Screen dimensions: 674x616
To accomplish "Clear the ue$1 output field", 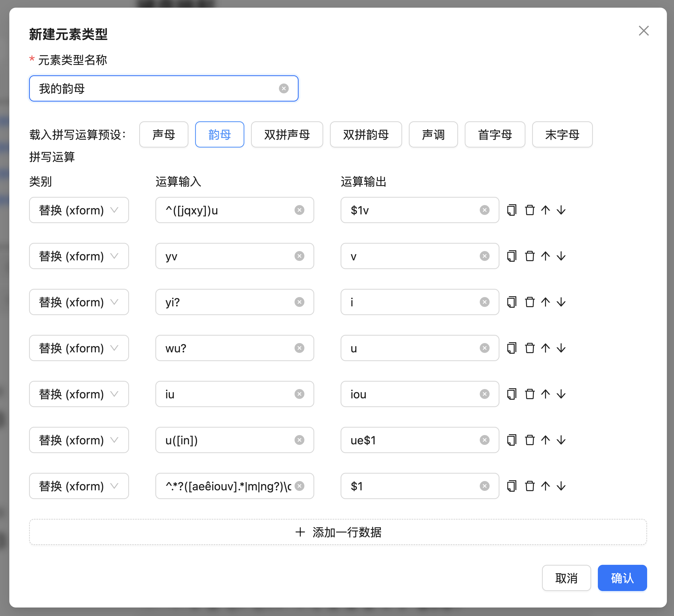I will pyautogui.click(x=484, y=440).
